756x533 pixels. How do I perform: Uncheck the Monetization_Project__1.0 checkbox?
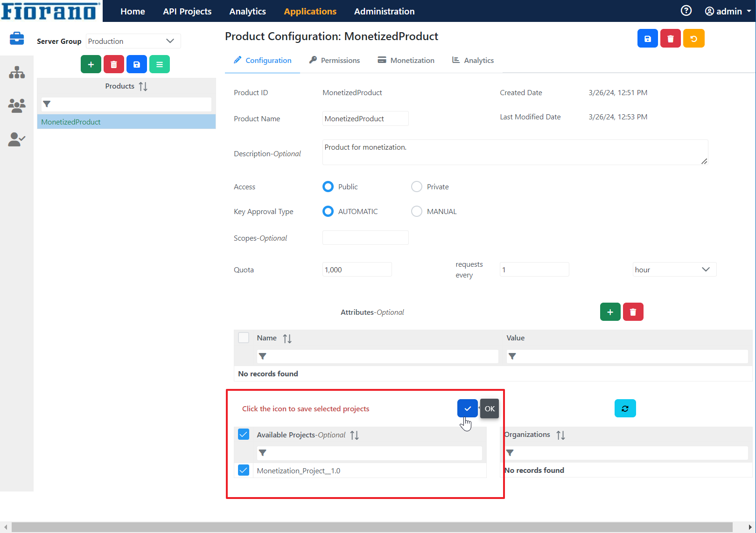tap(244, 470)
